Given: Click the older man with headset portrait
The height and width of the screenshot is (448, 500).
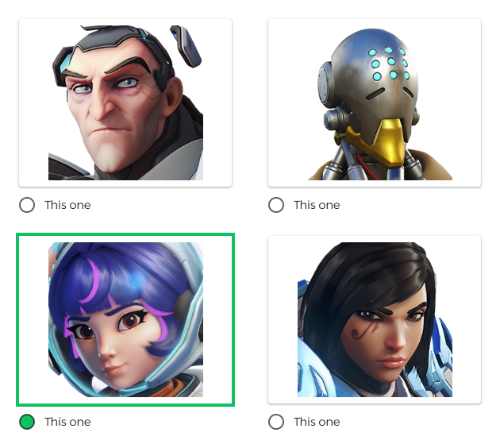Looking at the screenshot, I should point(125,102).
